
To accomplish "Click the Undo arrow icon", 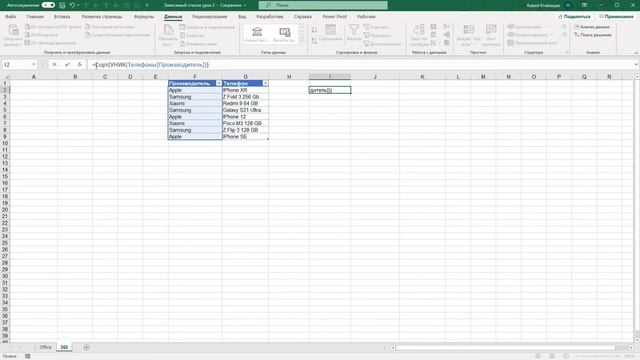I will 72,5.
